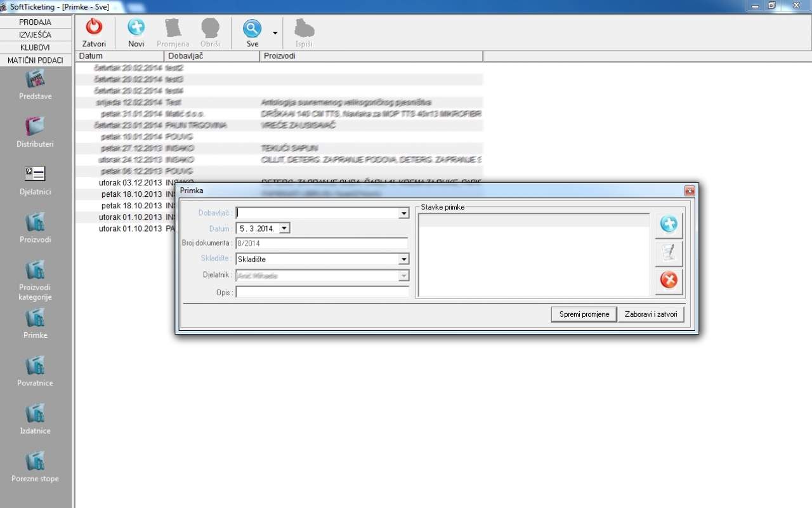Open Predstave from the sidebar

point(36,80)
